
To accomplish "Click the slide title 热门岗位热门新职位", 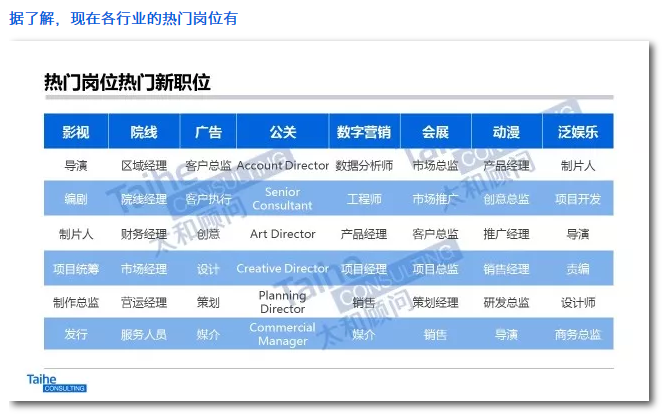I will [x=127, y=82].
